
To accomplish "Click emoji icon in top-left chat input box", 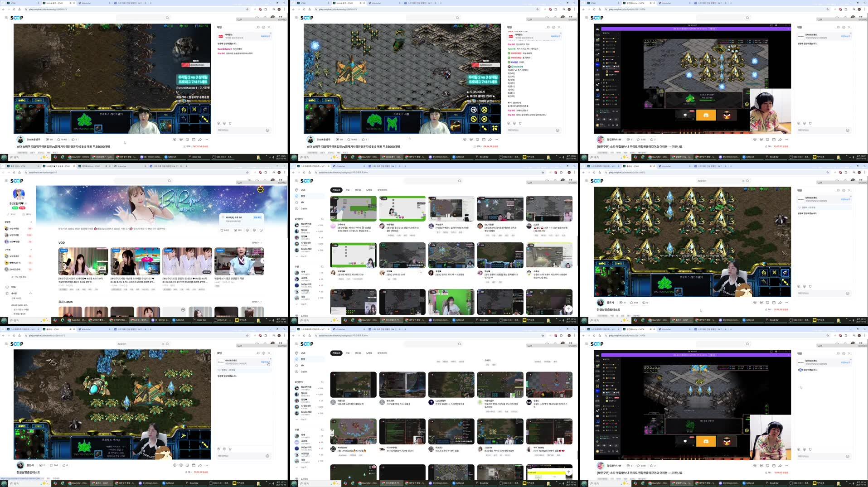I will tap(267, 130).
